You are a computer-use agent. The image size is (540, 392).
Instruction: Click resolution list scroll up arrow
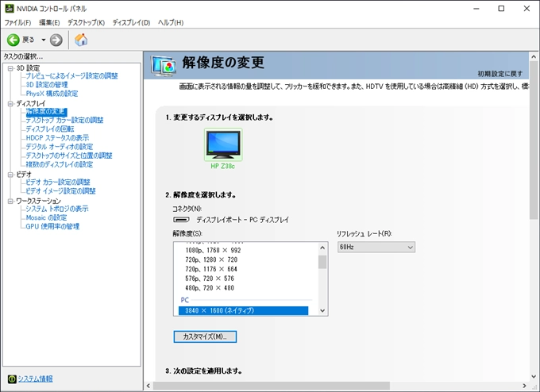pos(322,248)
